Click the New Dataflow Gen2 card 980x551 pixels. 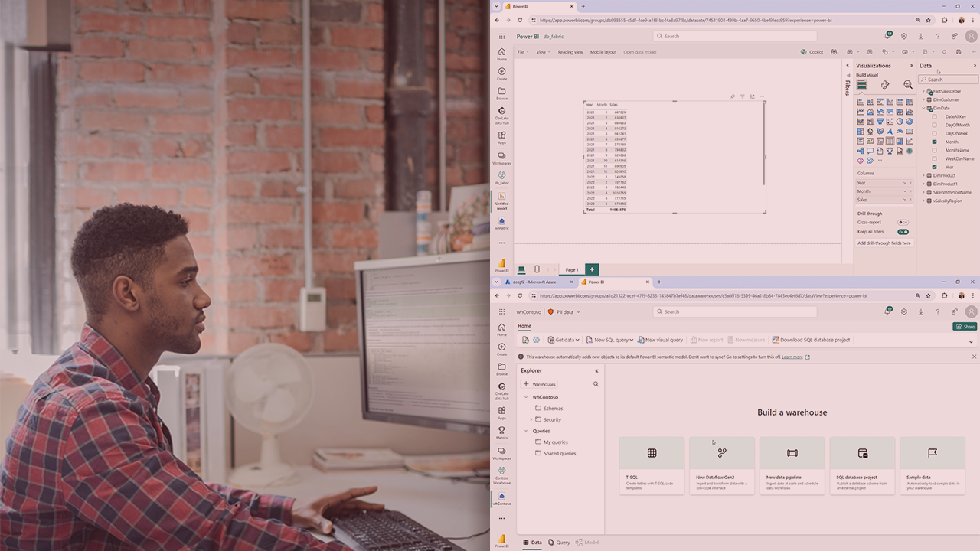722,465
